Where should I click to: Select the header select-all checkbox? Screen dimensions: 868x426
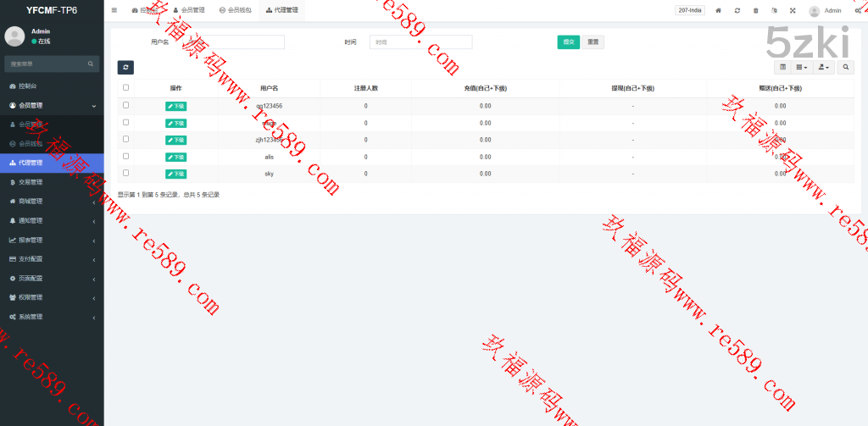(125, 87)
